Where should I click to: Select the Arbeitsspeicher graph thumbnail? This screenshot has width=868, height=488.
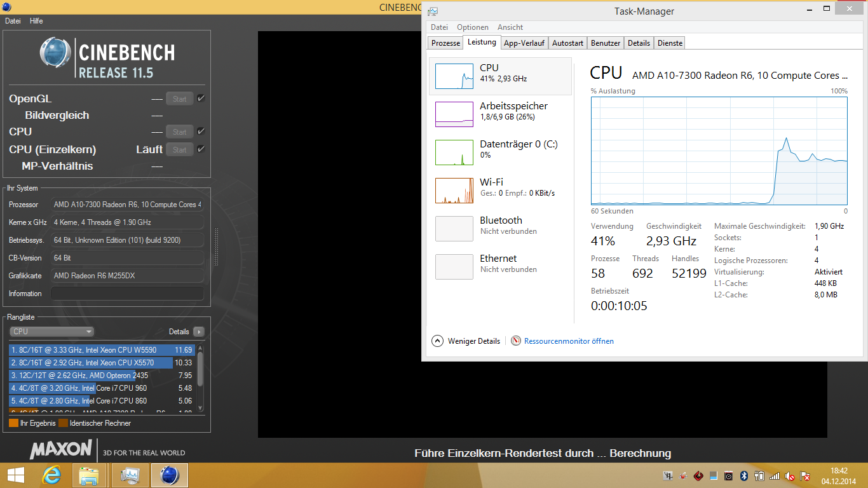click(x=454, y=114)
